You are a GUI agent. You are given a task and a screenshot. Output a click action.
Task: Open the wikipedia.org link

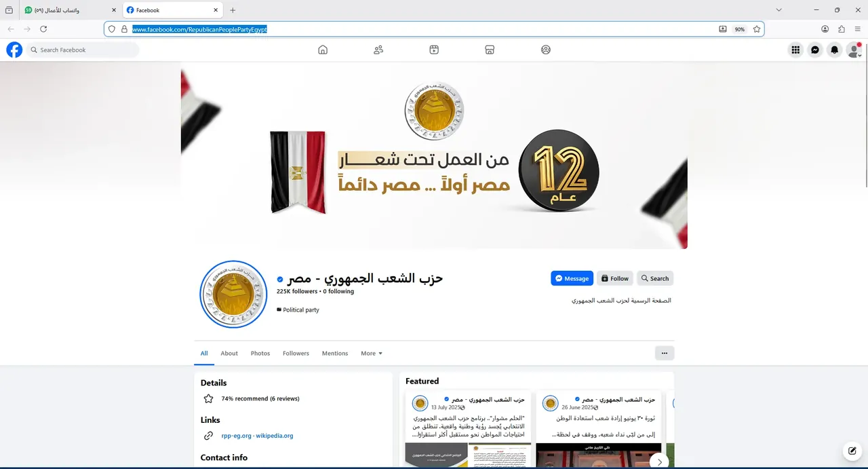274,436
